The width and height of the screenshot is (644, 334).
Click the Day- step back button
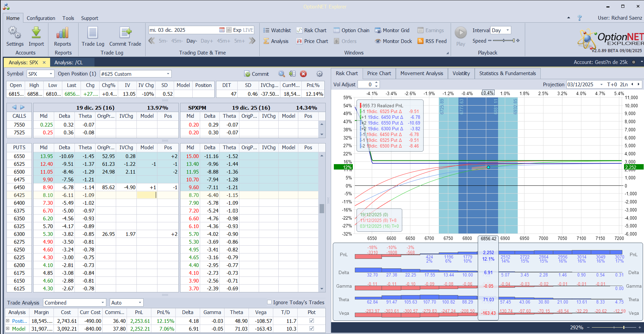tap(192, 41)
